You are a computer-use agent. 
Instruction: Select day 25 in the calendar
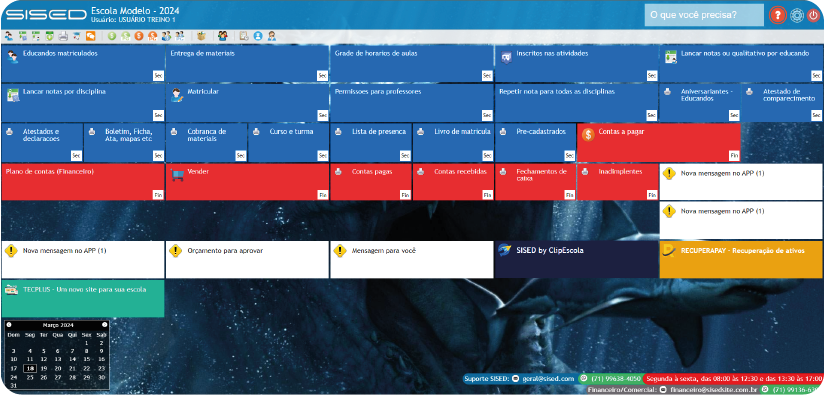[30, 377]
